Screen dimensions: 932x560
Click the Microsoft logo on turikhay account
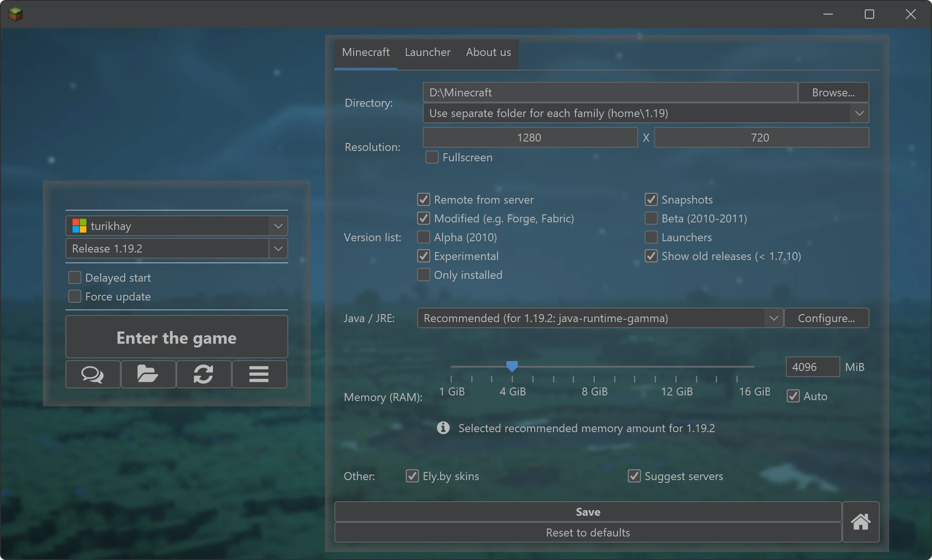79,226
